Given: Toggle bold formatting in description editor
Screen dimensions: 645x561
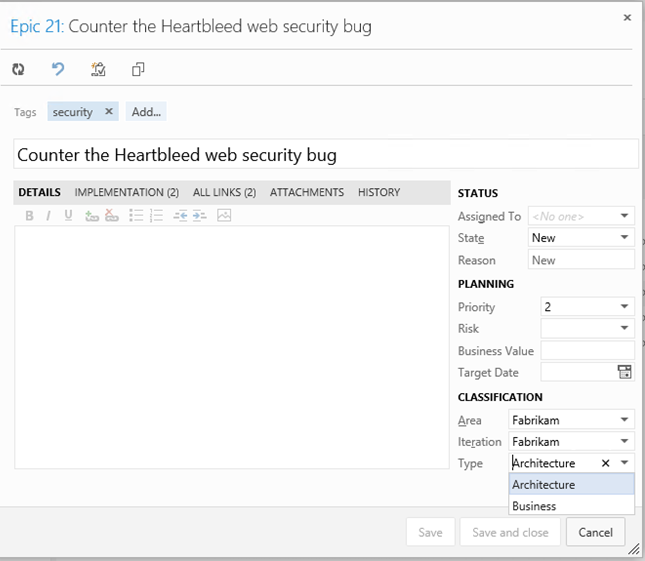Looking at the screenshot, I should [29, 216].
